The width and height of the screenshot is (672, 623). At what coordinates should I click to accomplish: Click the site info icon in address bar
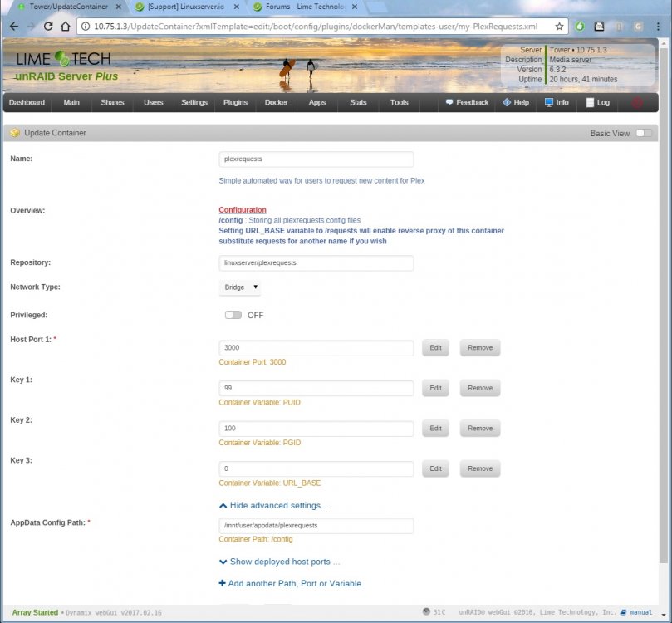[86, 27]
